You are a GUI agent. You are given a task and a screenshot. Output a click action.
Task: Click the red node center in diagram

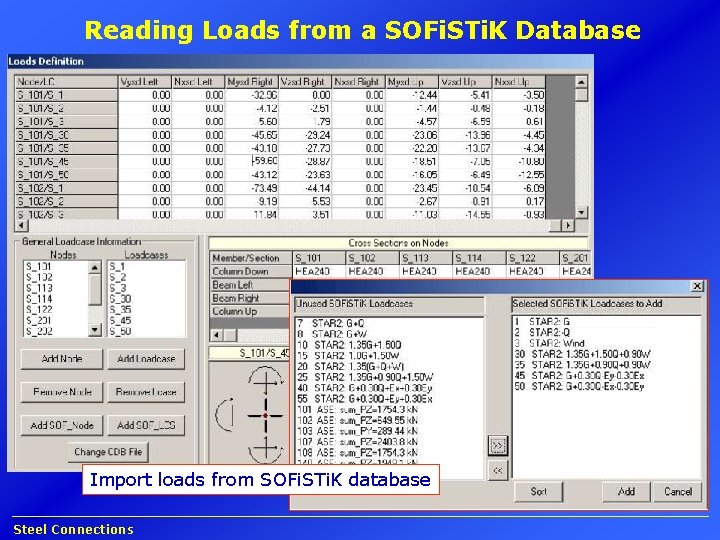coord(265,416)
